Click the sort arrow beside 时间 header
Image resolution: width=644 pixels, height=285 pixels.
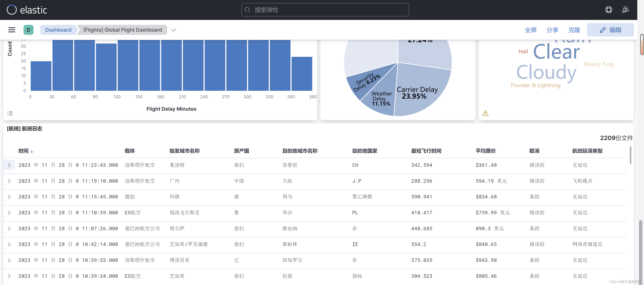[32, 151]
